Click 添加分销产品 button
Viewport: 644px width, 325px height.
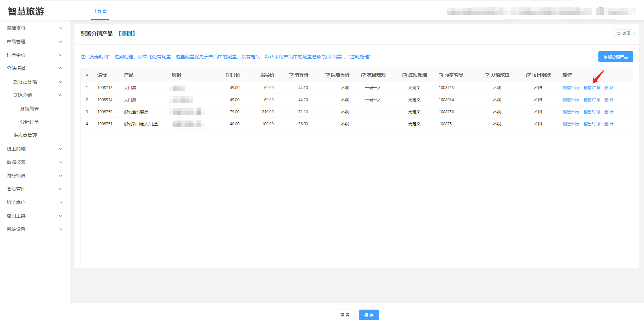click(615, 57)
